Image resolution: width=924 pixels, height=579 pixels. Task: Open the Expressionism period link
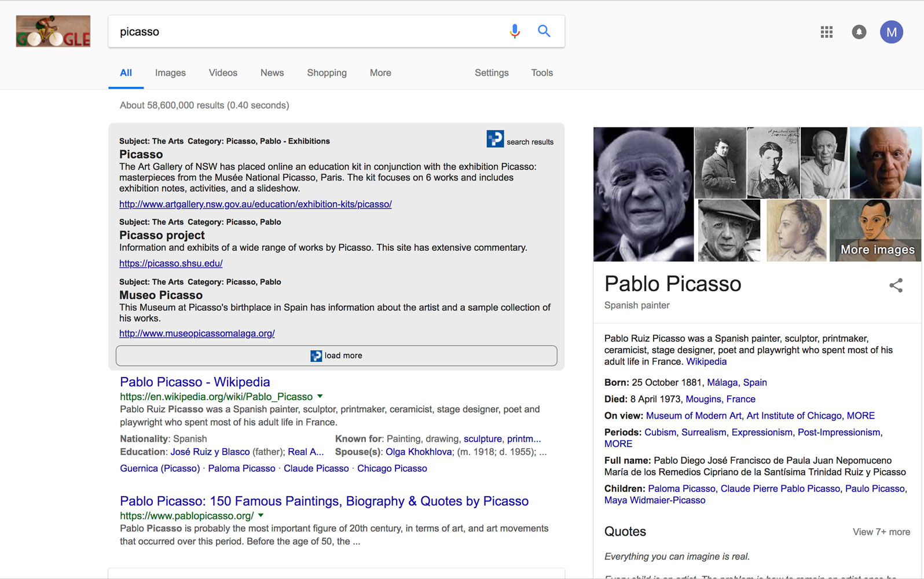coord(762,433)
